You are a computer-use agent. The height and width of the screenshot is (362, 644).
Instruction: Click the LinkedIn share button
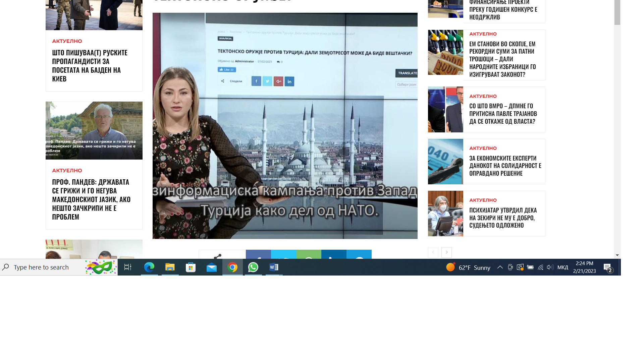pos(334,255)
